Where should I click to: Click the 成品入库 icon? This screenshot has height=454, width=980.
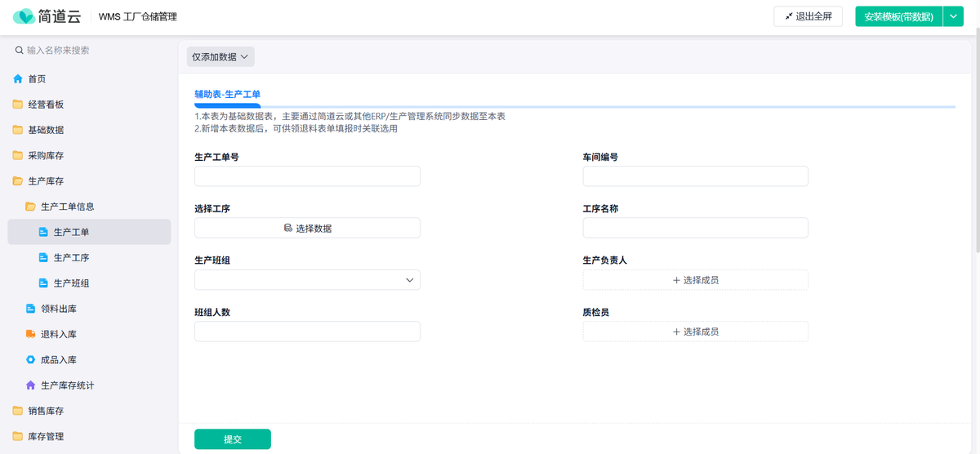(30, 359)
